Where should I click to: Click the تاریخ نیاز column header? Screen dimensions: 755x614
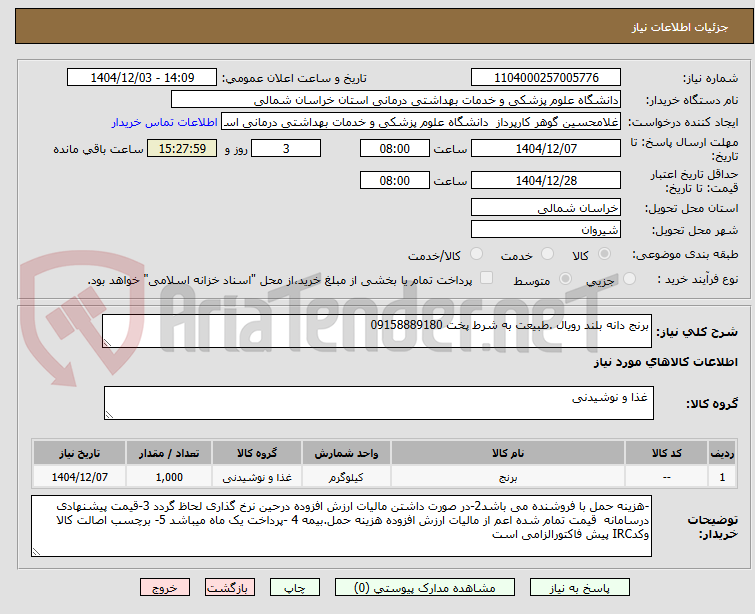[x=79, y=453]
